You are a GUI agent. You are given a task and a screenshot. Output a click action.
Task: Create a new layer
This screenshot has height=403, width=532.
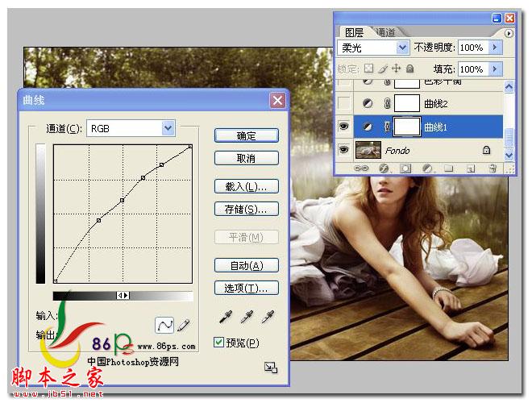(471, 168)
